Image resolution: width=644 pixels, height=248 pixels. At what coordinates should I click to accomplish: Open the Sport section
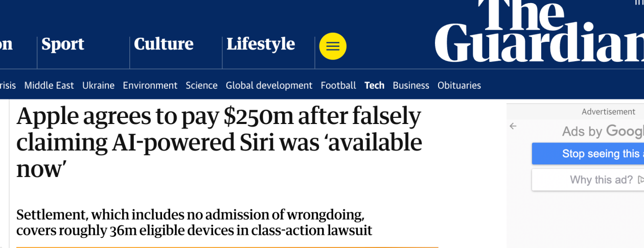pyautogui.click(x=63, y=44)
